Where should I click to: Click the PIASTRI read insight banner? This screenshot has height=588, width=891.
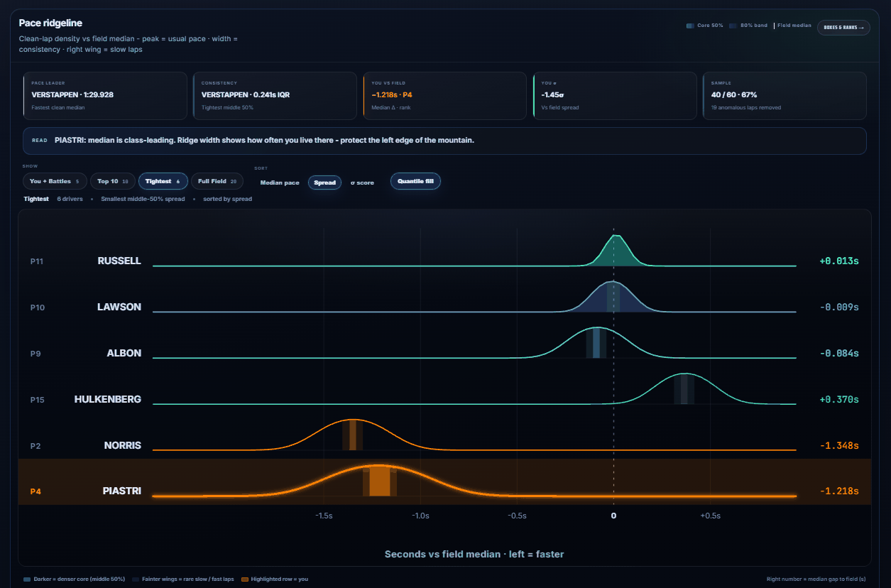pyautogui.click(x=444, y=141)
